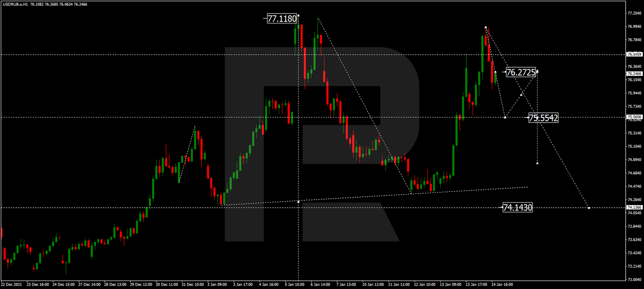Select the 76.2725 price text label
Screen dimensions: 644x289
point(520,72)
